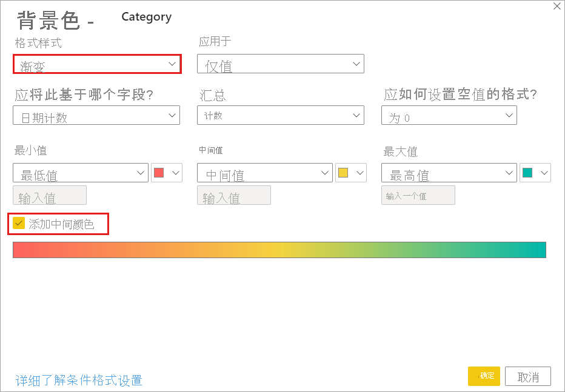
Task: Open the field dropdown showing 日期计数
Action: 96,115
